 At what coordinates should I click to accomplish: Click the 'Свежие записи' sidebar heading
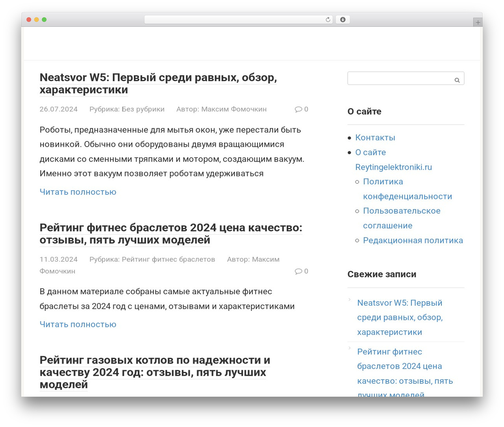382,274
